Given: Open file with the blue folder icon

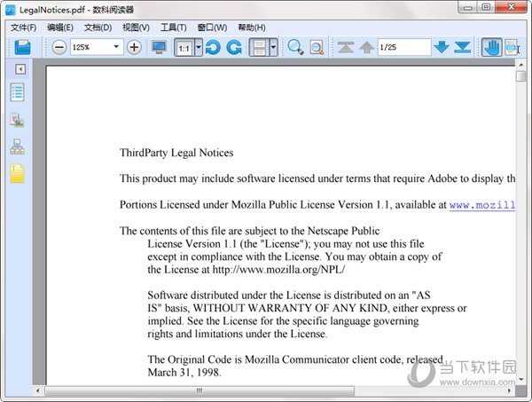Looking at the screenshot, I should [23, 47].
